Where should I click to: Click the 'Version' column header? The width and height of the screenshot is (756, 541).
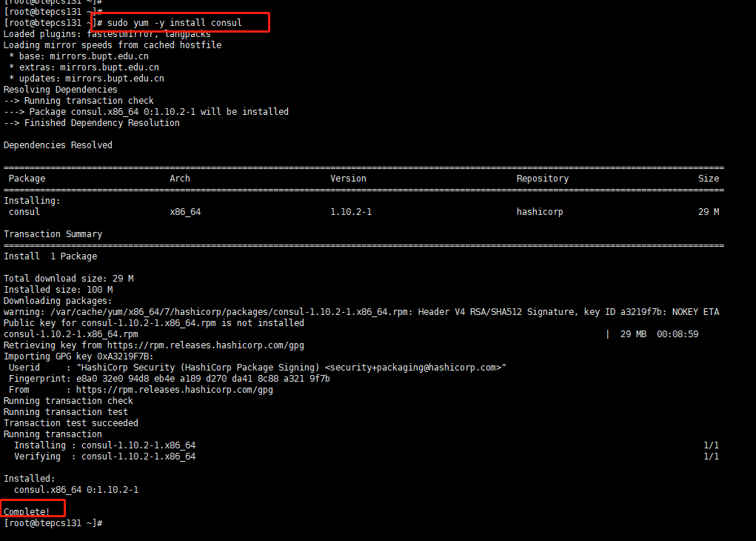348,178
